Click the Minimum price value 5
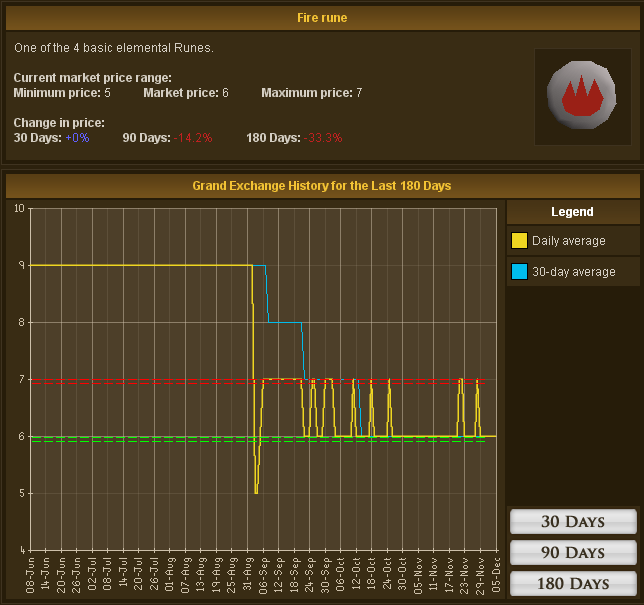Screen dimensions: 644x605 [x=107, y=93]
